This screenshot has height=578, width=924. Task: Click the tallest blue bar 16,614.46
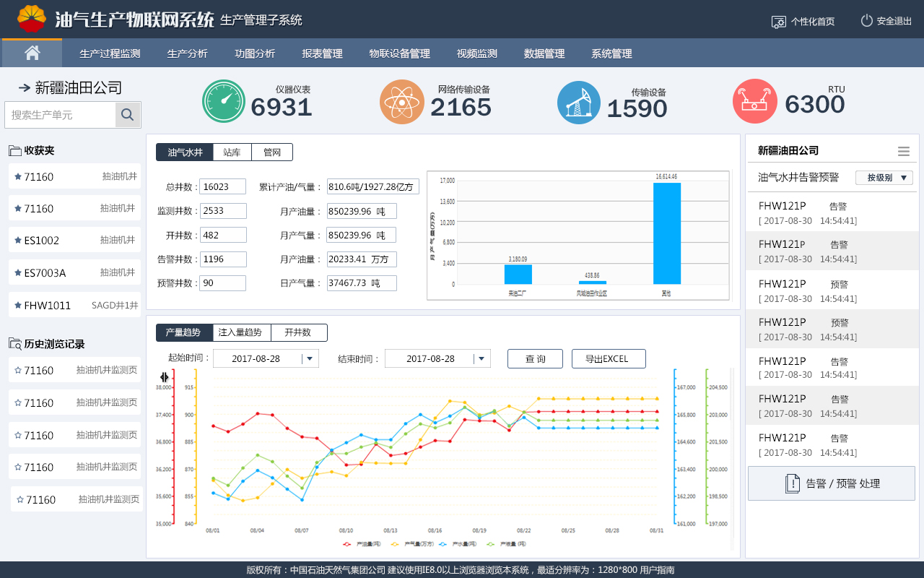point(667,233)
